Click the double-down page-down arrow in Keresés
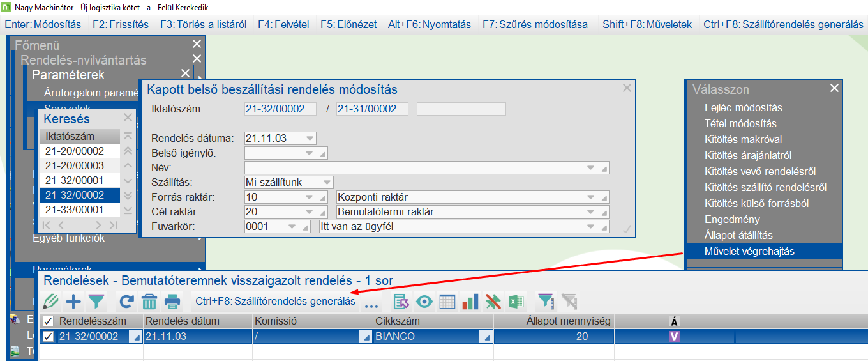The height and width of the screenshot is (361, 868). pyautogui.click(x=128, y=195)
